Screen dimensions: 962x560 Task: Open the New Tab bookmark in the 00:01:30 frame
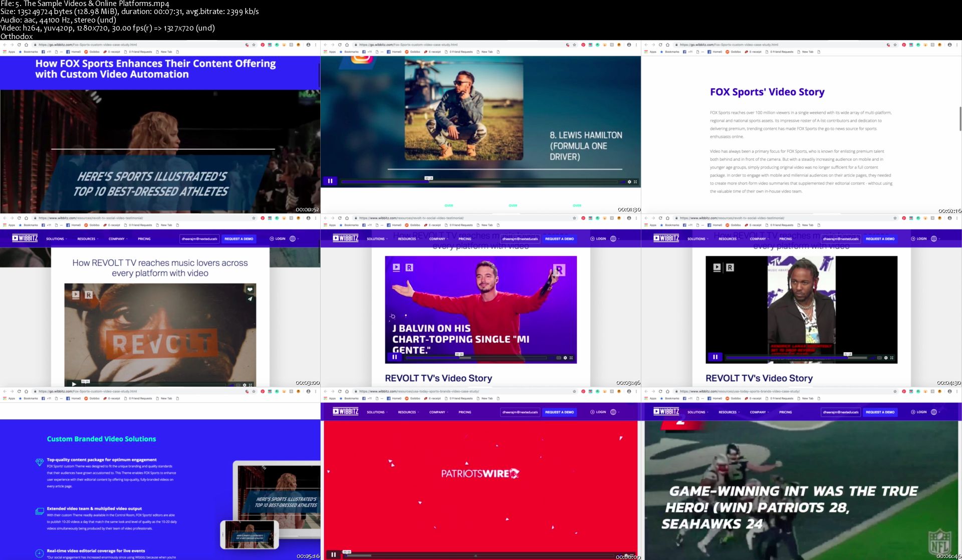(x=484, y=52)
